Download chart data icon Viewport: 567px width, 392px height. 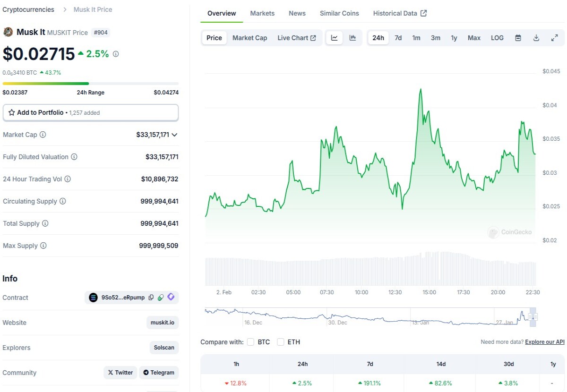pyautogui.click(x=536, y=38)
